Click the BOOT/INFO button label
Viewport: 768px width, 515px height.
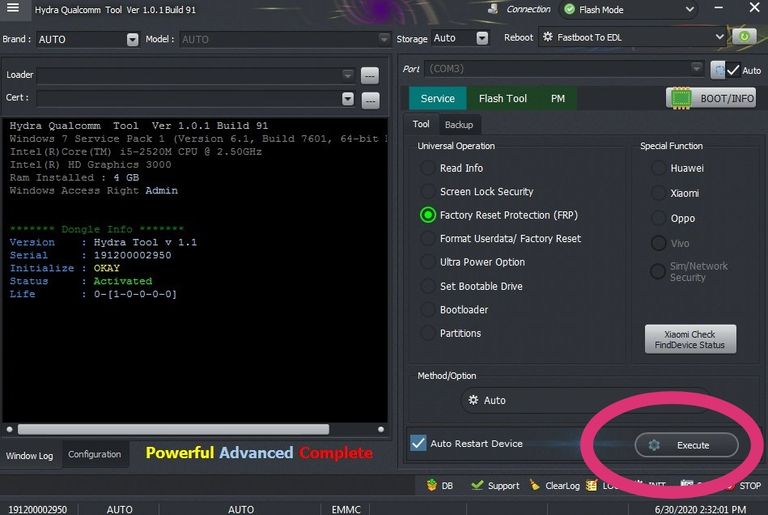727,98
